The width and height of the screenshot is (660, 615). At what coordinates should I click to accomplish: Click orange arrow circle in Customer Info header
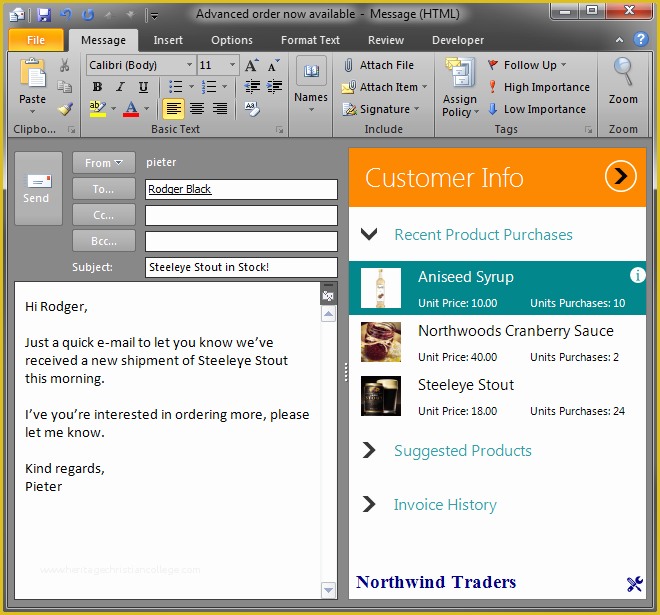click(620, 176)
